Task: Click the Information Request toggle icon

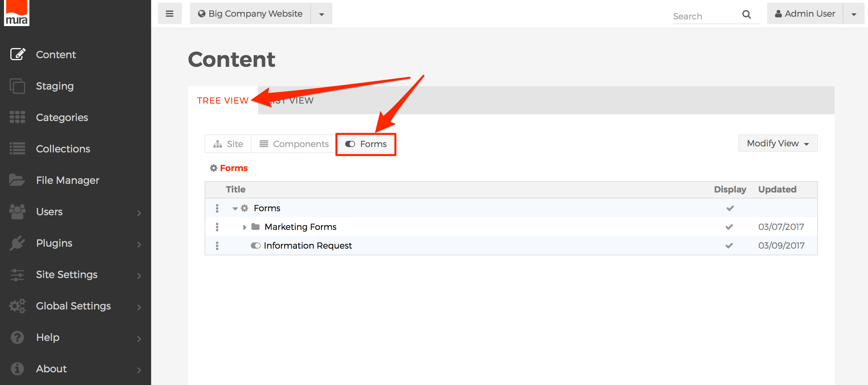Action: tap(255, 246)
